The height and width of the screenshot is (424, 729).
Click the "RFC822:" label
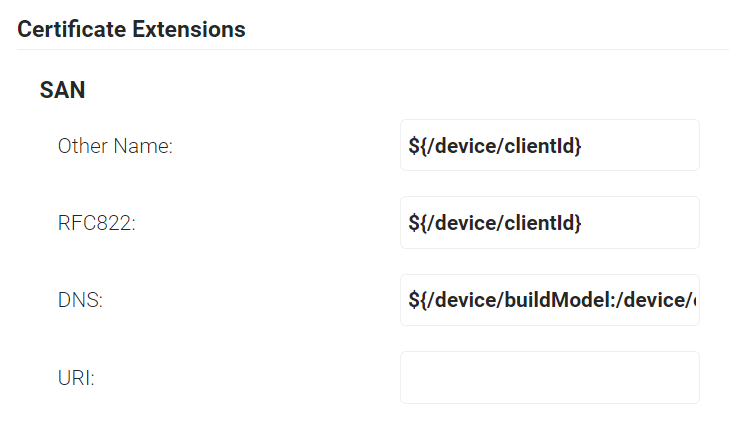click(96, 223)
